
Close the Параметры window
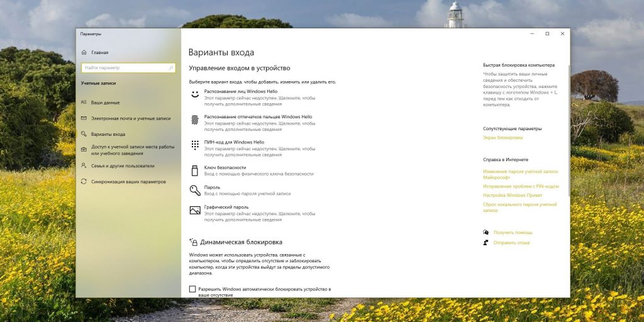(x=563, y=34)
